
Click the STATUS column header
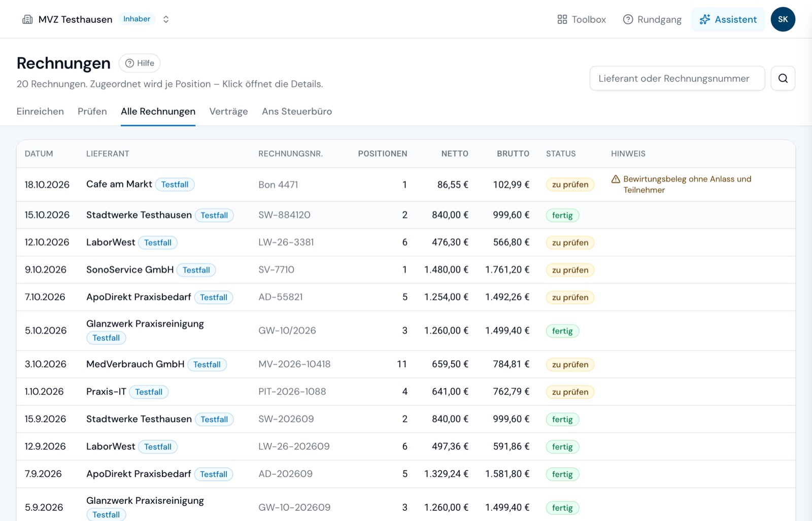[561, 154]
